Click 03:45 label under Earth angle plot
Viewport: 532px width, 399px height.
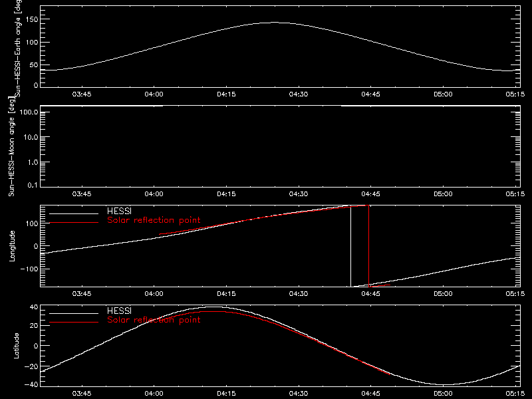pyautogui.click(x=82, y=94)
